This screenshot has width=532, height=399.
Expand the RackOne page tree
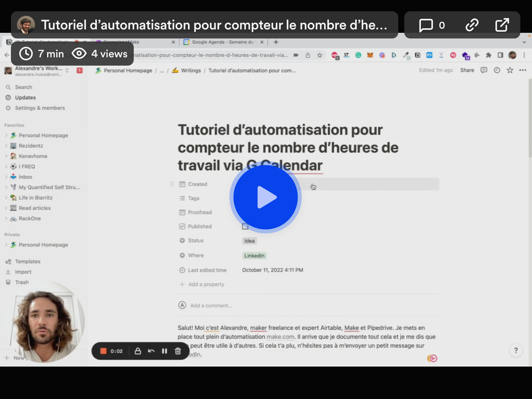(6, 218)
